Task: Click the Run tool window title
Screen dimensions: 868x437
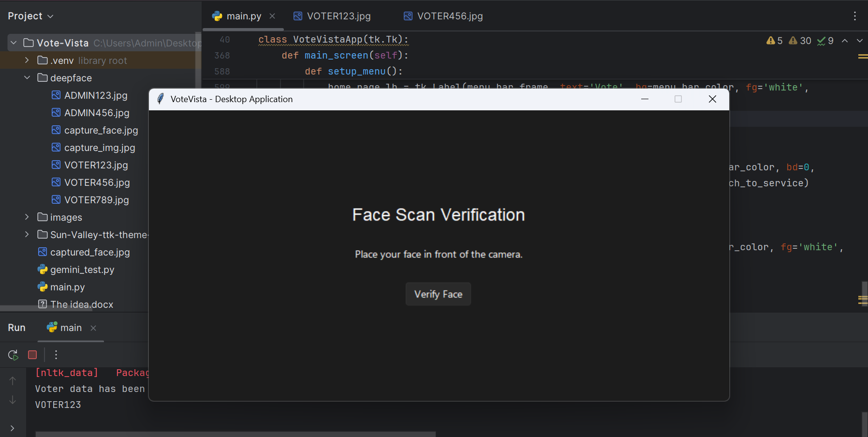Action: (16, 328)
